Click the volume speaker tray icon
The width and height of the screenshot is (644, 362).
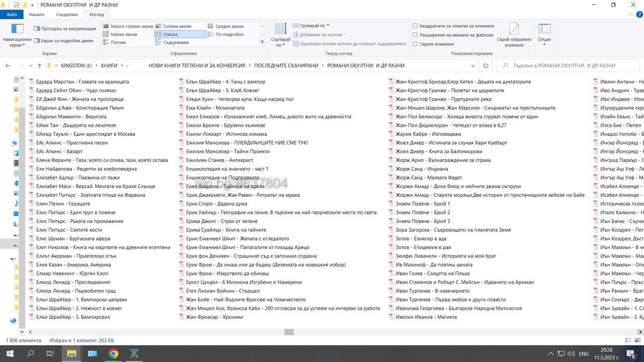[571, 353]
